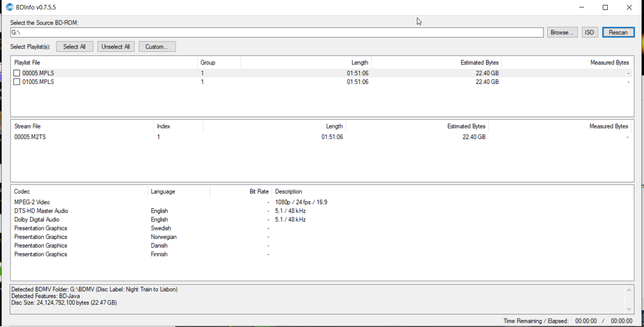Click the Detected Features: BD-Java line
The width and height of the screenshot is (644, 327).
coord(45,296)
